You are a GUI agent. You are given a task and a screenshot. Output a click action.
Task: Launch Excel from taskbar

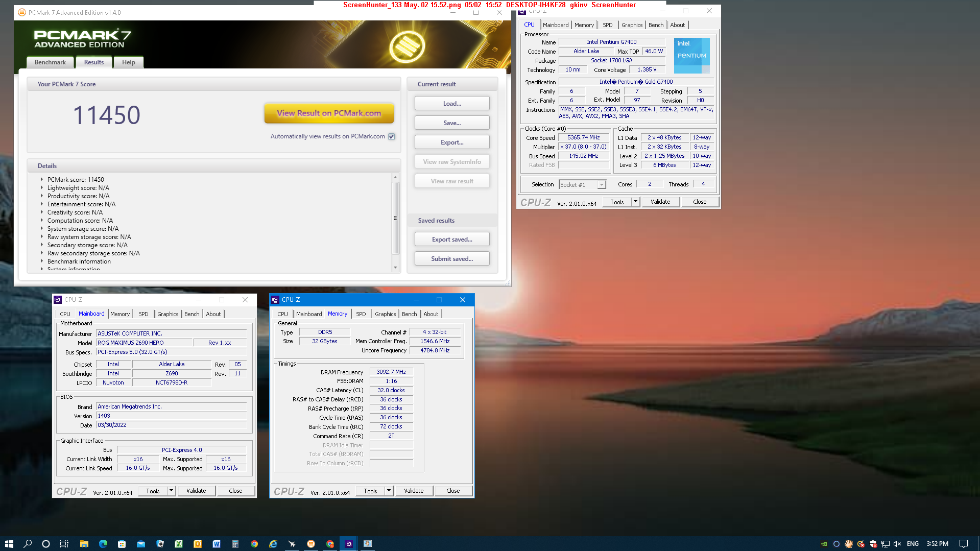[x=179, y=544]
